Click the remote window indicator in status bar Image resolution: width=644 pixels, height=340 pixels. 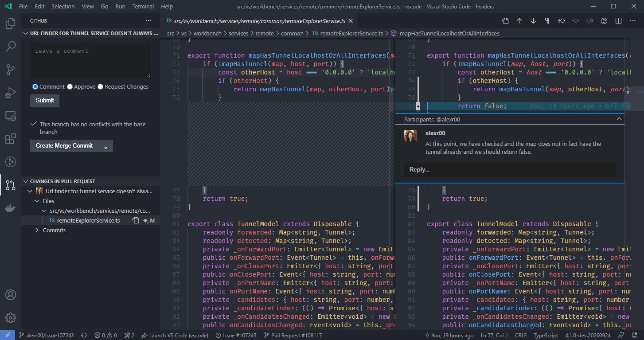click(7, 335)
